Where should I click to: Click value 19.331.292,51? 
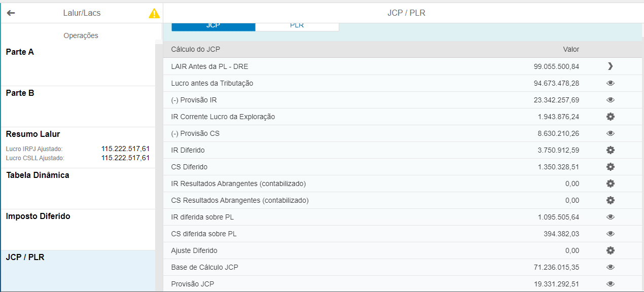(556, 284)
